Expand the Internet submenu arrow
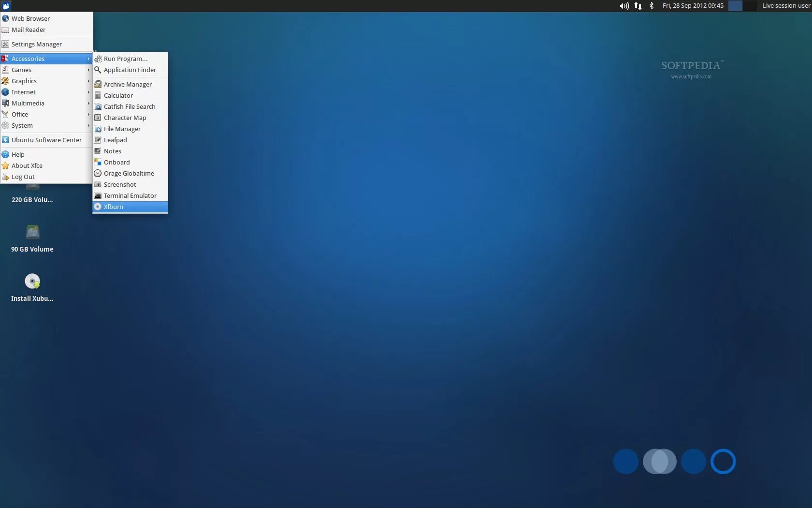The image size is (812, 508). click(88, 92)
